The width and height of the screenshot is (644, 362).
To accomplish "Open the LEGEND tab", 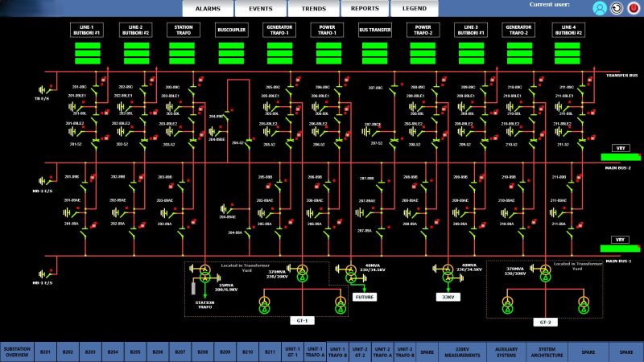I will click(x=415, y=8).
